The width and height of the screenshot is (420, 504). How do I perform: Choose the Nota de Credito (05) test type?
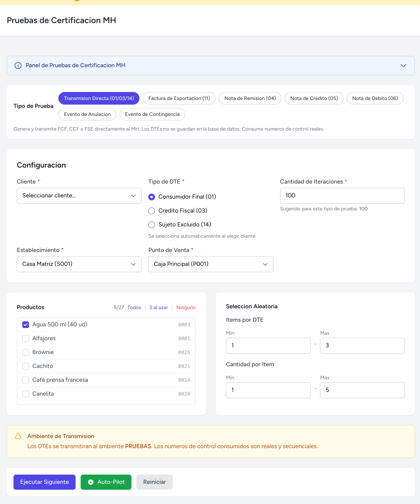[314, 98]
